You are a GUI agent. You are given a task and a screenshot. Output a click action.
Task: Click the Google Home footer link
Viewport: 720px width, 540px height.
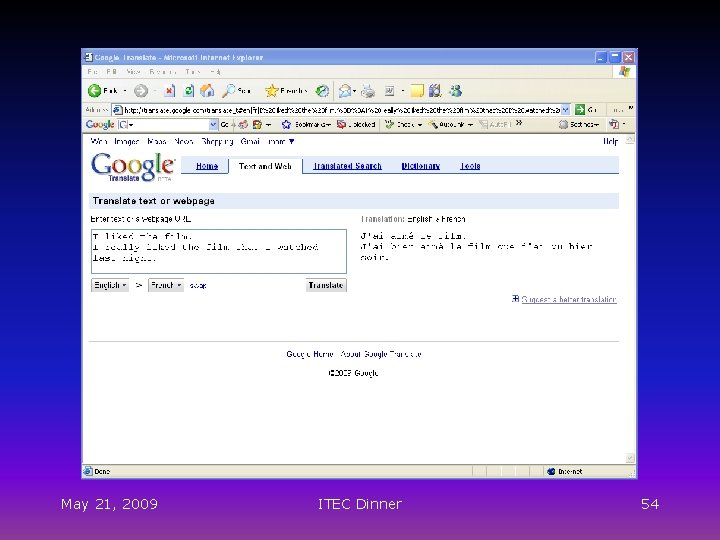point(310,354)
